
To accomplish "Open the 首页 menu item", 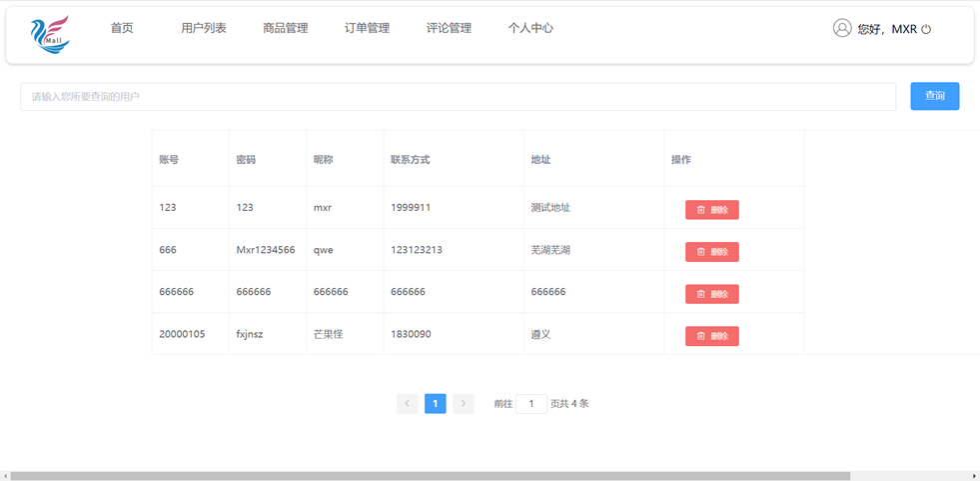I will [x=122, y=28].
